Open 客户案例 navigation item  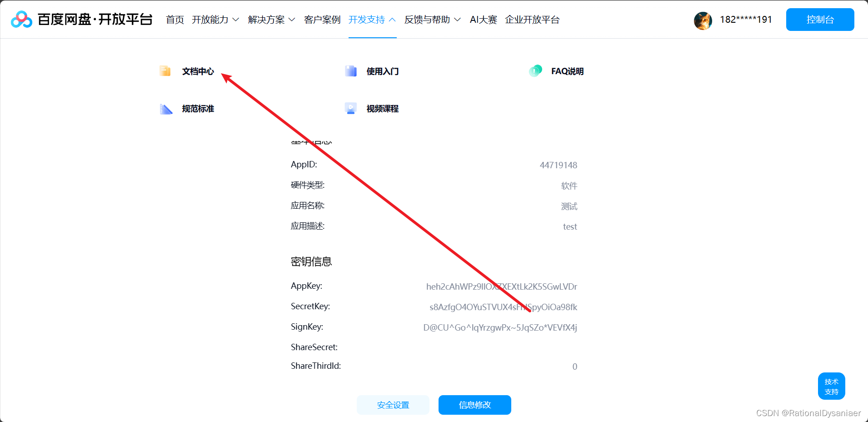pos(322,20)
